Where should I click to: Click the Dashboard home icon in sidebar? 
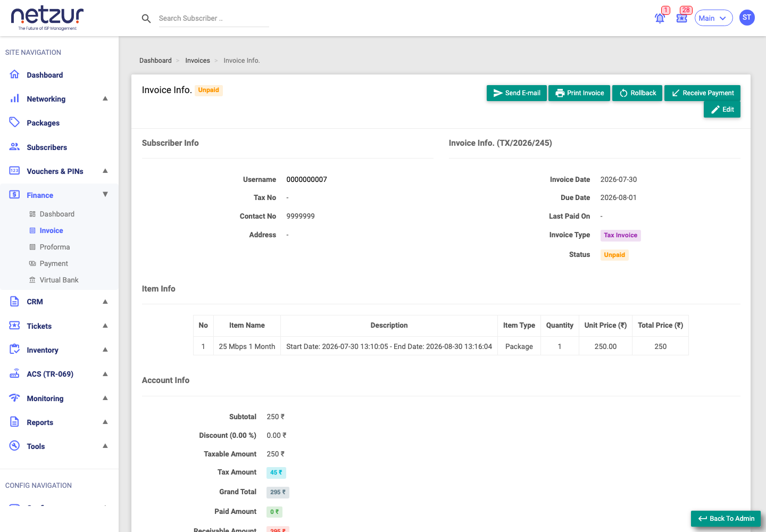click(x=14, y=74)
